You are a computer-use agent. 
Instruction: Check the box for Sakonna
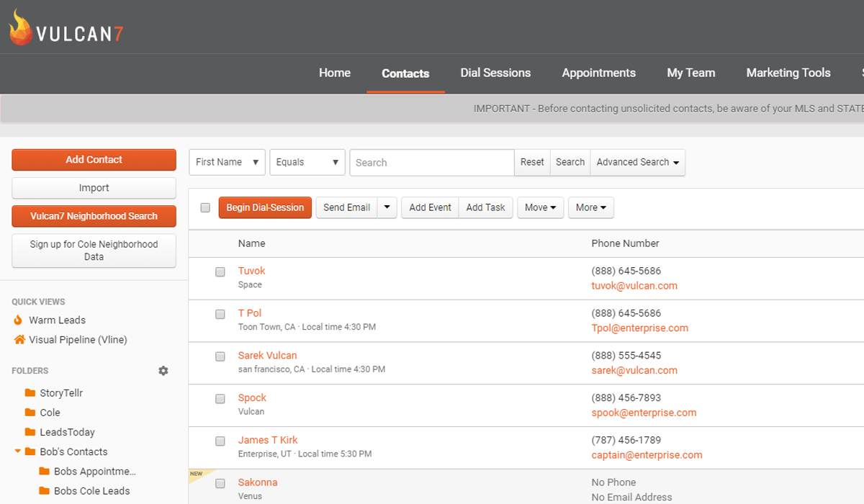coord(220,484)
